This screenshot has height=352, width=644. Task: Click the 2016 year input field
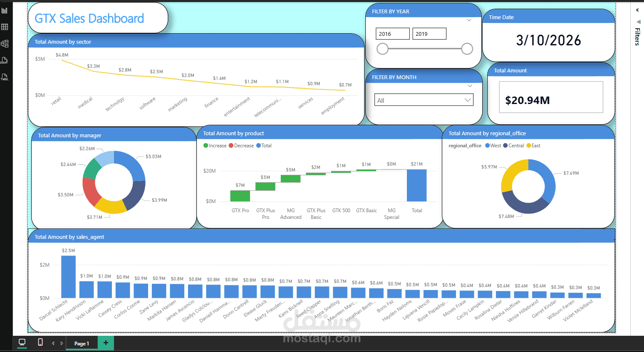coord(392,33)
